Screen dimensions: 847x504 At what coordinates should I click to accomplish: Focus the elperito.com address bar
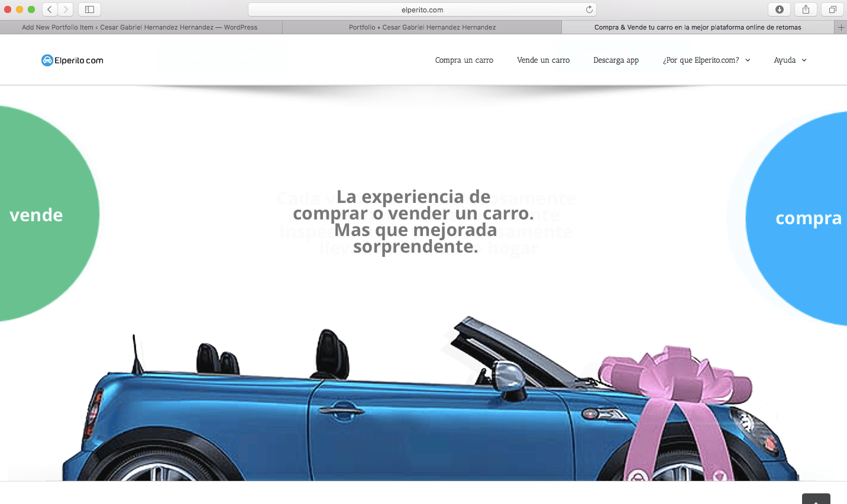(422, 9)
